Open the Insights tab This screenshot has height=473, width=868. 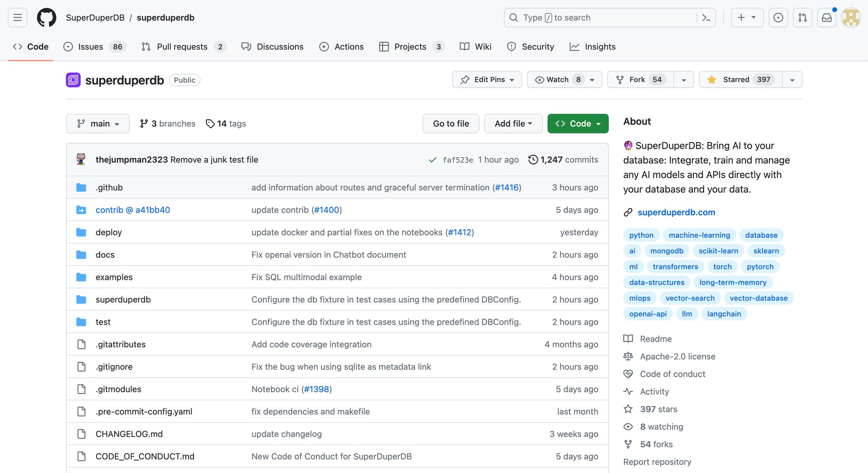pyautogui.click(x=593, y=47)
